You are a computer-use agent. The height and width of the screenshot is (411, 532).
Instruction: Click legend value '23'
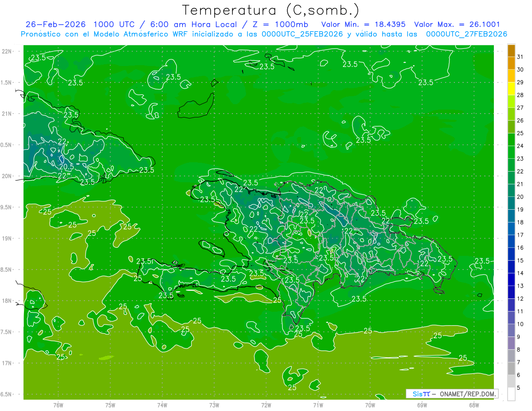(x=520, y=159)
